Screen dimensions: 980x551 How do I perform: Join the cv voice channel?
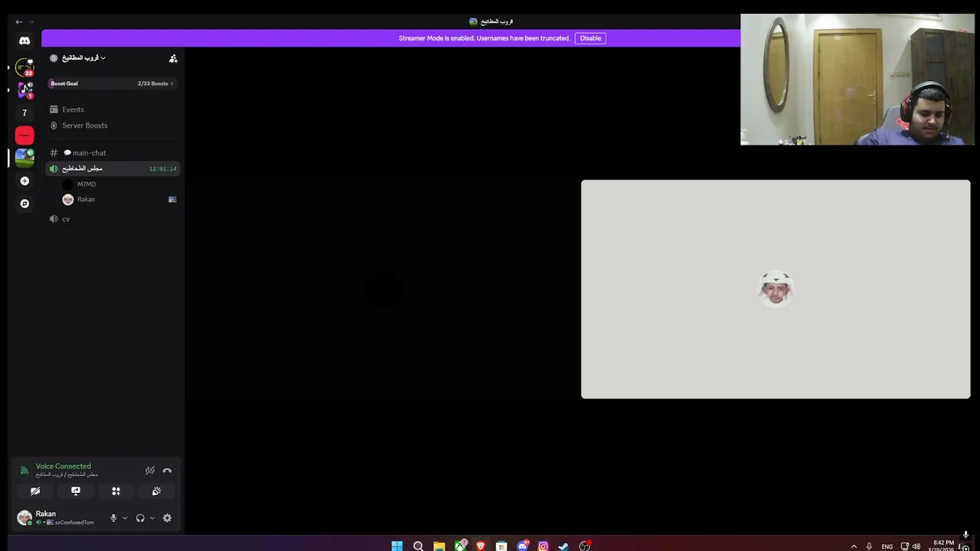(x=113, y=219)
